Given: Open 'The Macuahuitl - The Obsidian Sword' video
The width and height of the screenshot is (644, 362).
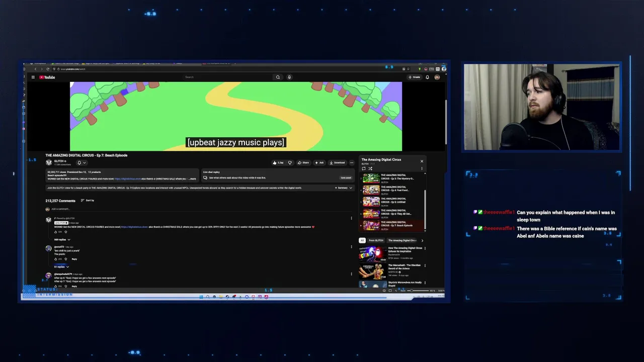Looking at the screenshot, I should point(390,271).
